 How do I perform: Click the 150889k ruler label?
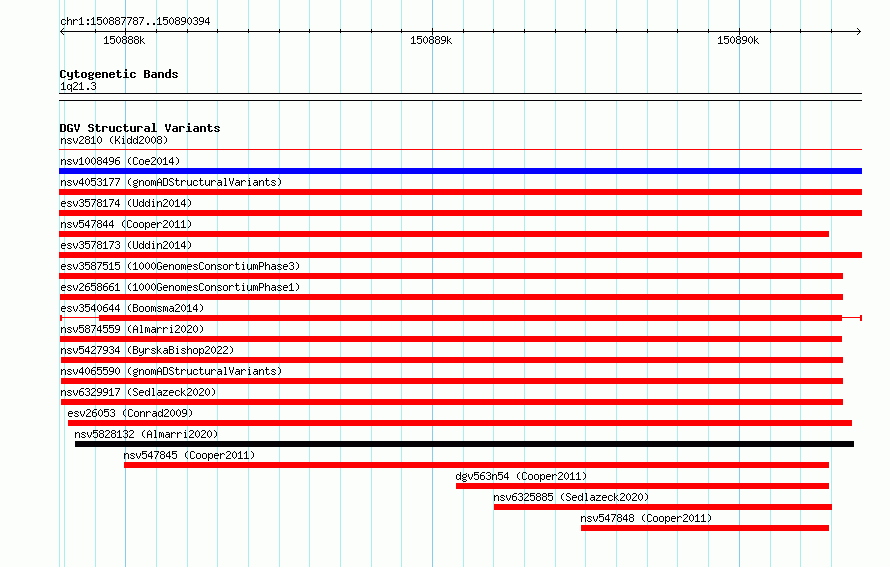(x=431, y=40)
